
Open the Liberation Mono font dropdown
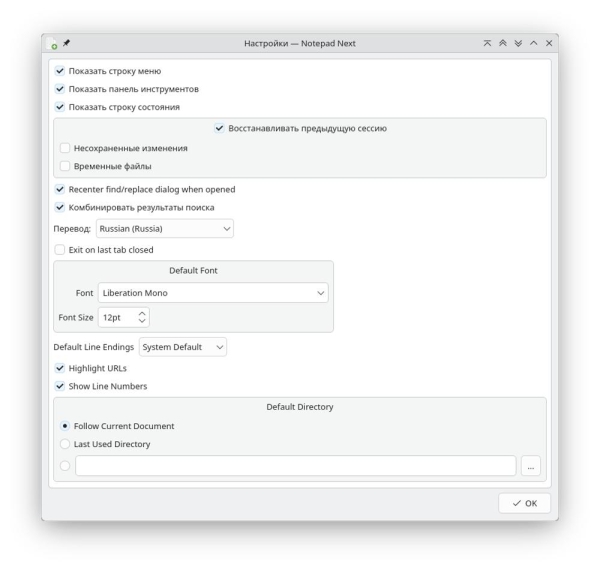[x=213, y=293]
